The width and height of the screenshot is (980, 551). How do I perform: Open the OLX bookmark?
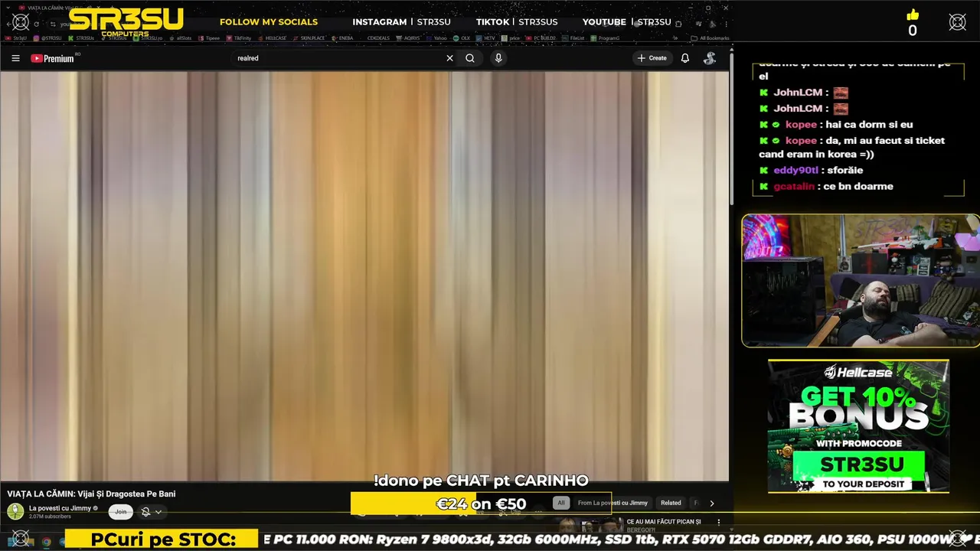(x=462, y=37)
